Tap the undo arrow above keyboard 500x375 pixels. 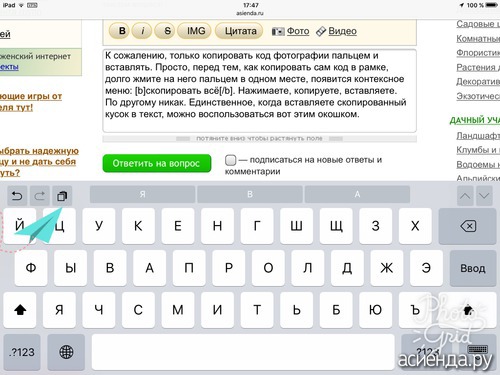(x=17, y=196)
